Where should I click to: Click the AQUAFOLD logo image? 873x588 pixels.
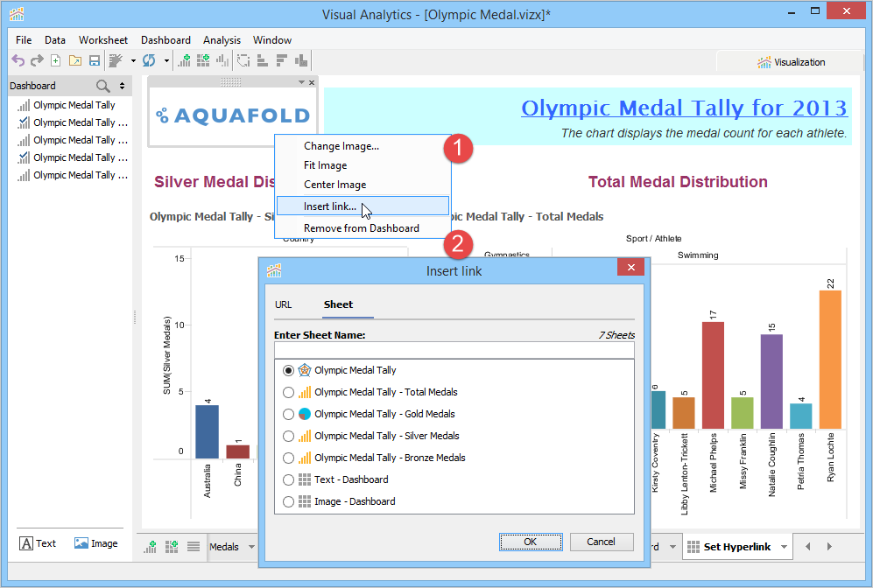pyautogui.click(x=233, y=115)
